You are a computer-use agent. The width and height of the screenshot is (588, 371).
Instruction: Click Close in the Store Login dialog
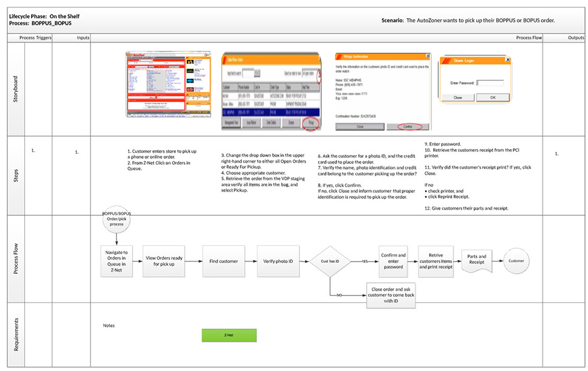click(x=457, y=97)
